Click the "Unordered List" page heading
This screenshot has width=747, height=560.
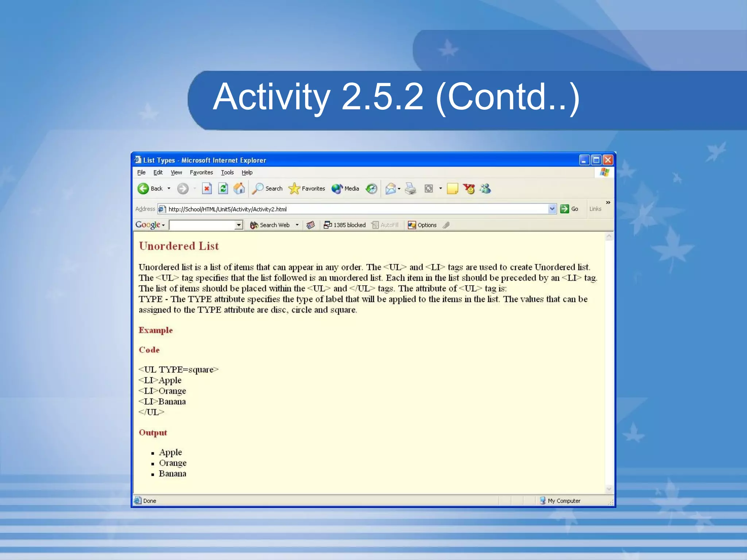point(179,246)
